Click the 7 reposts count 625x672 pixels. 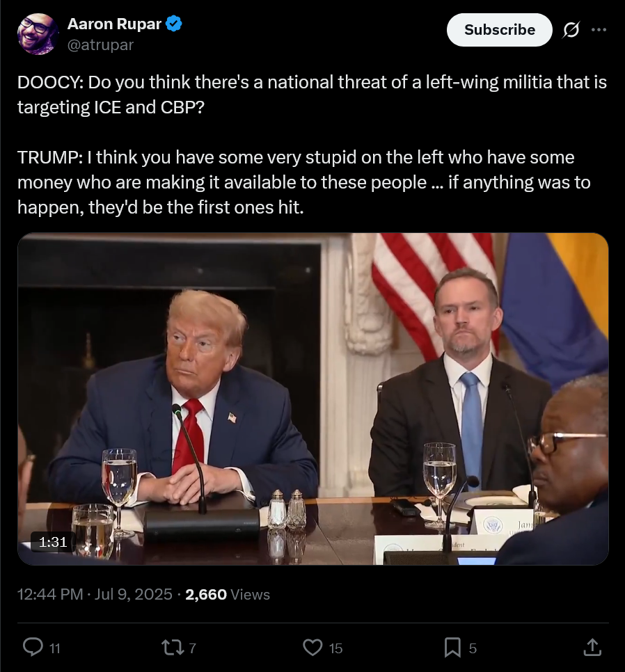click(193, 648)
